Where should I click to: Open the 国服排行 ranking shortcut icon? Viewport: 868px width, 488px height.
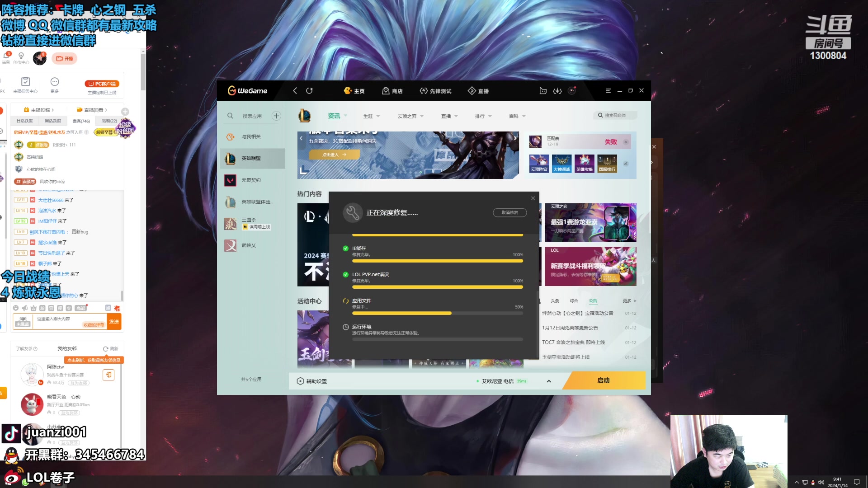pyautogui.click(x=607, y=164)
